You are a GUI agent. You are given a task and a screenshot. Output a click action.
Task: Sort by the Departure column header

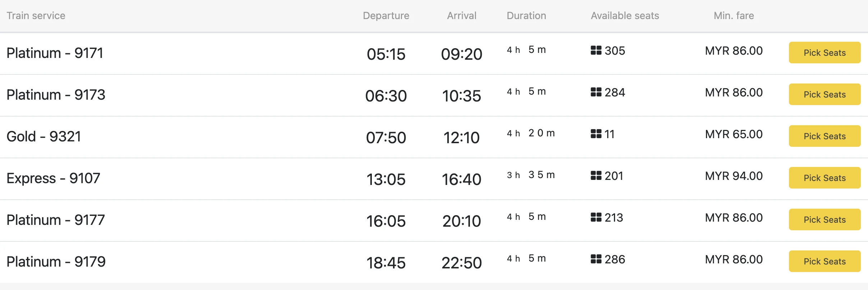pos(386,16)
